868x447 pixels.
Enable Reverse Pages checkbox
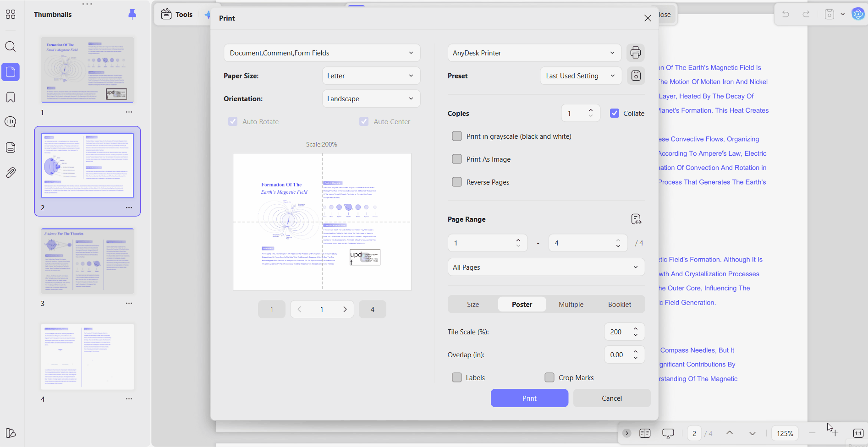[x=457, y=182]
